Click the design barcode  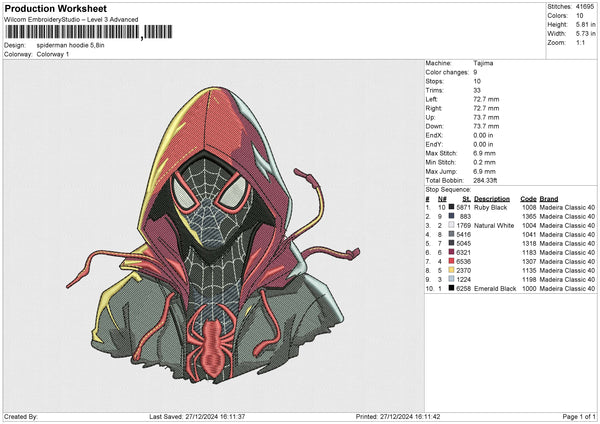[88, 32]
